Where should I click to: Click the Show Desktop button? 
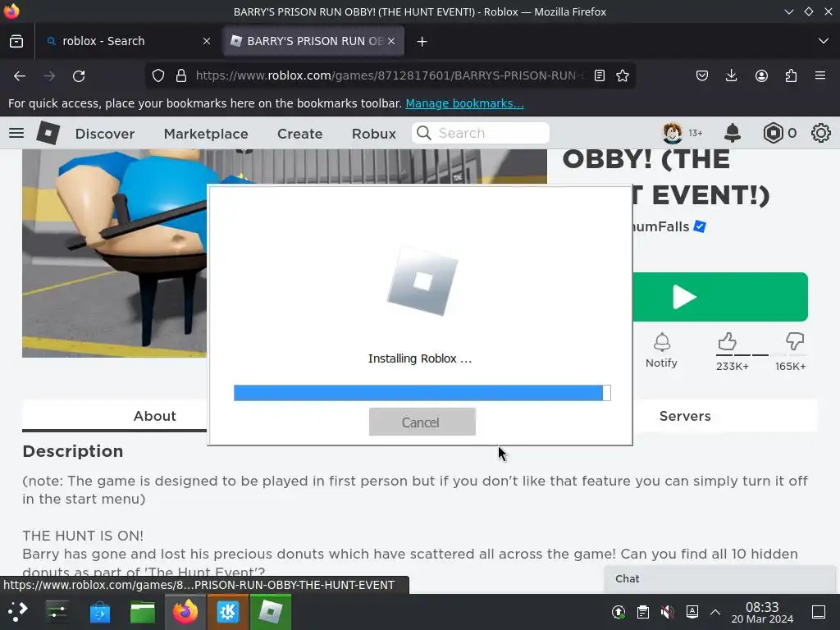(x=819, y=612)
